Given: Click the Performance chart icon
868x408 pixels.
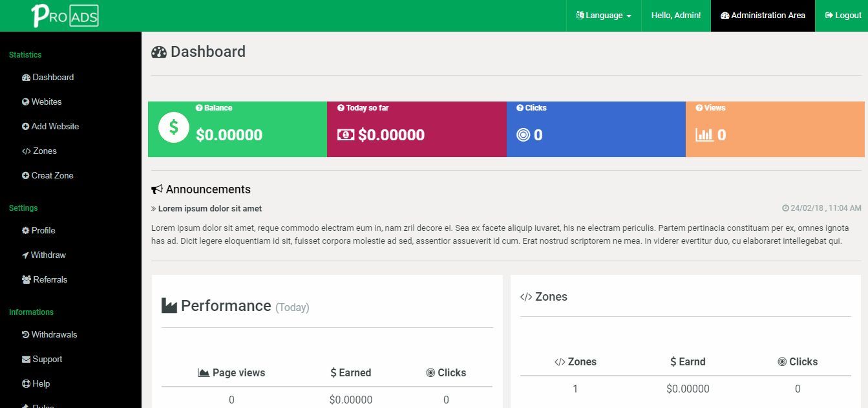Looking at the screenshot, I should [x=169, y=305].
